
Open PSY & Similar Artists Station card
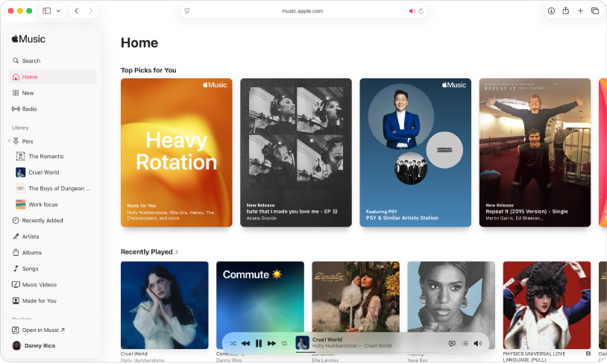[415, 153]
